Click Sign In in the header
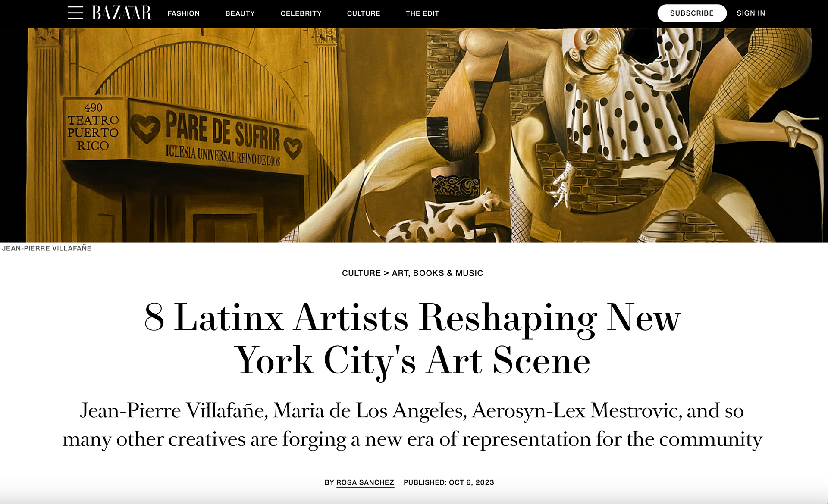This screenshot has height=504, width=828. pos(751,13)
